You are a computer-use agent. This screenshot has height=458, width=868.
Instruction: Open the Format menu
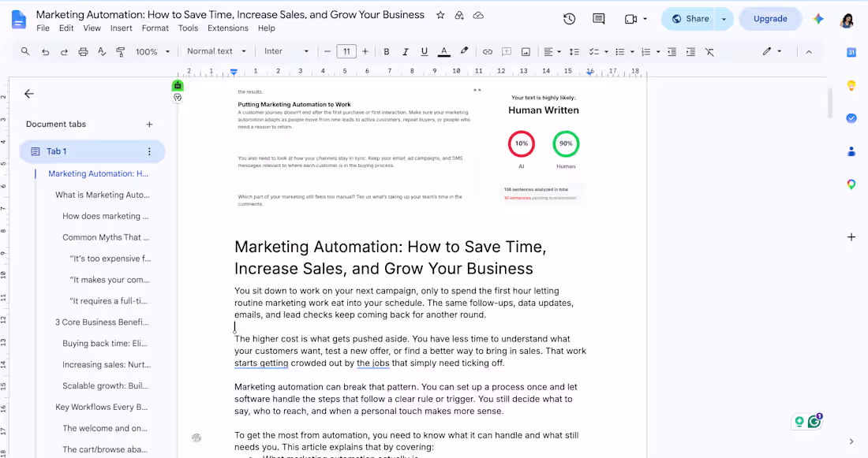click(155, 28)
